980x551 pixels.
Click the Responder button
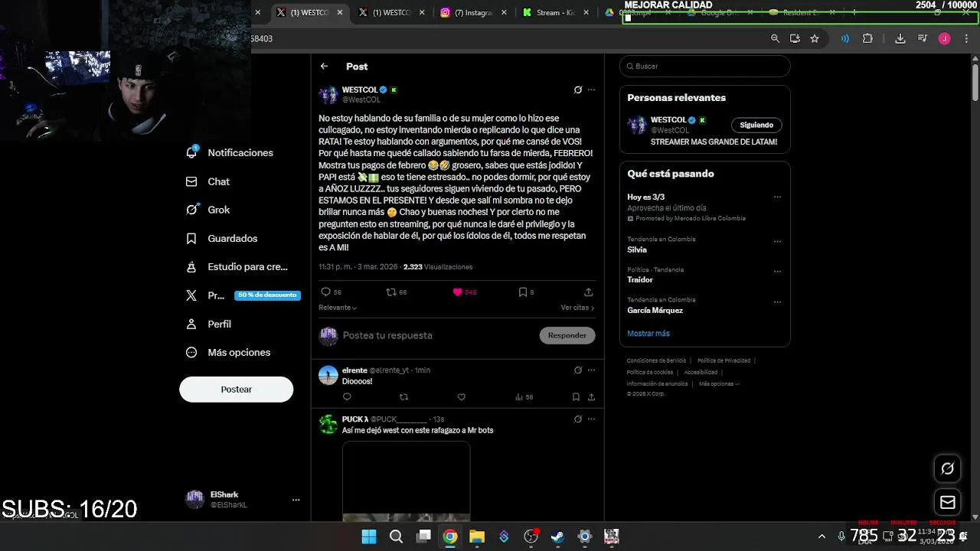click(x=567, y=335)
